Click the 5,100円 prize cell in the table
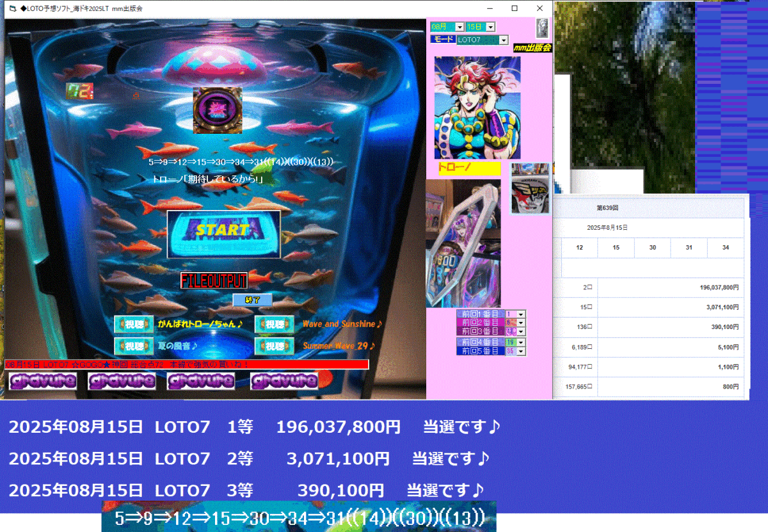768x532 pixels. [x=670, y=347]
